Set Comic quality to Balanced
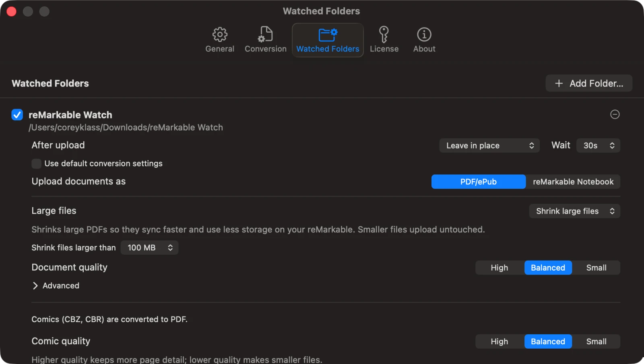Viewport: 644px width, 364px height. (x=548, y=341)
